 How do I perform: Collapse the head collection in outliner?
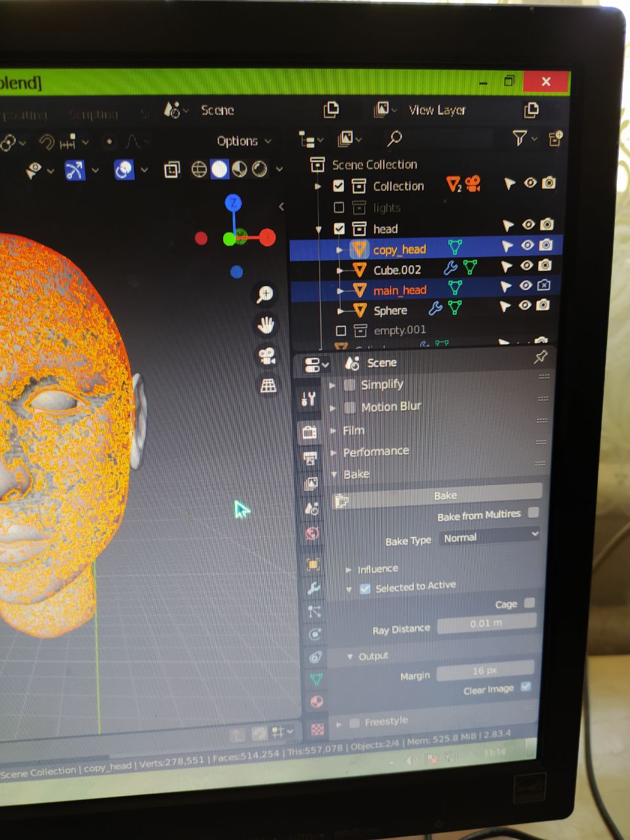320,229
